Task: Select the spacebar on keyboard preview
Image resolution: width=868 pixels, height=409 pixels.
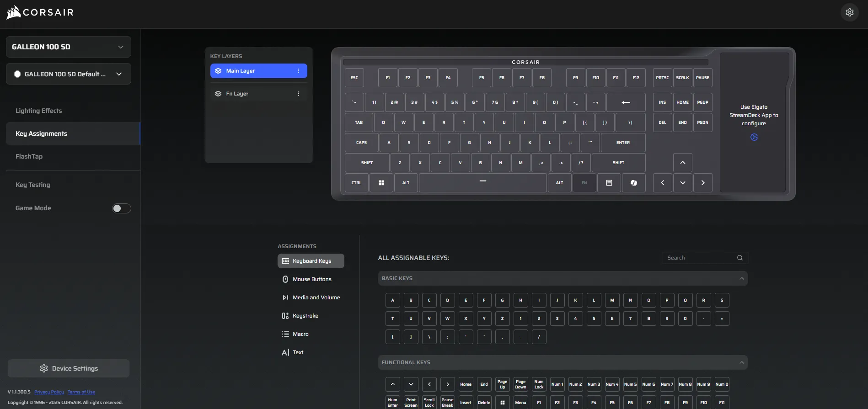Action: tap(482, 183)
